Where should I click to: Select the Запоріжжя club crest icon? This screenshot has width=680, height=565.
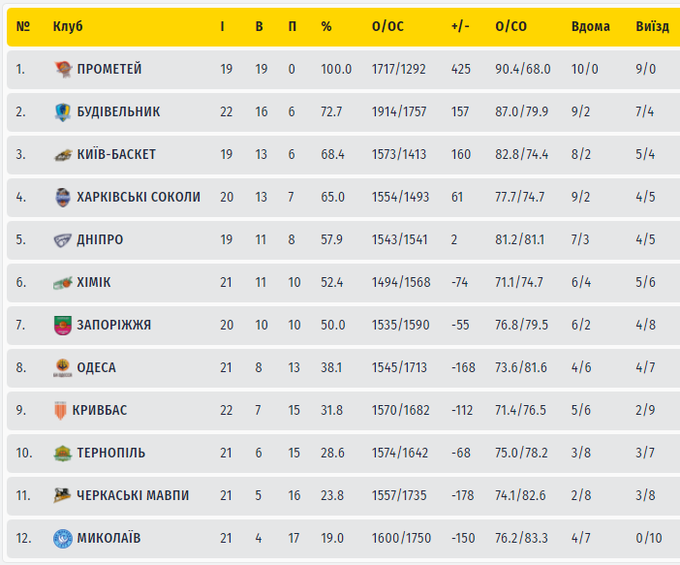(63, 325)
